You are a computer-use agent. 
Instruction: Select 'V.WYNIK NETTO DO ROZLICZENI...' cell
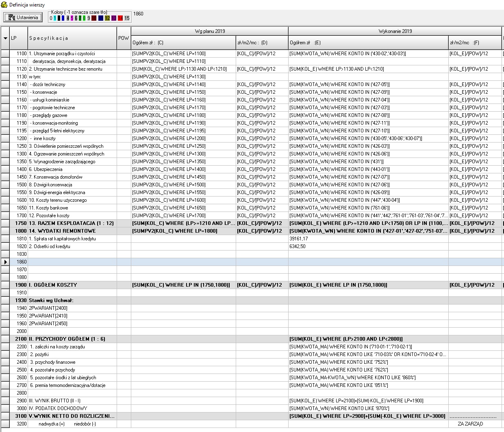72,416
